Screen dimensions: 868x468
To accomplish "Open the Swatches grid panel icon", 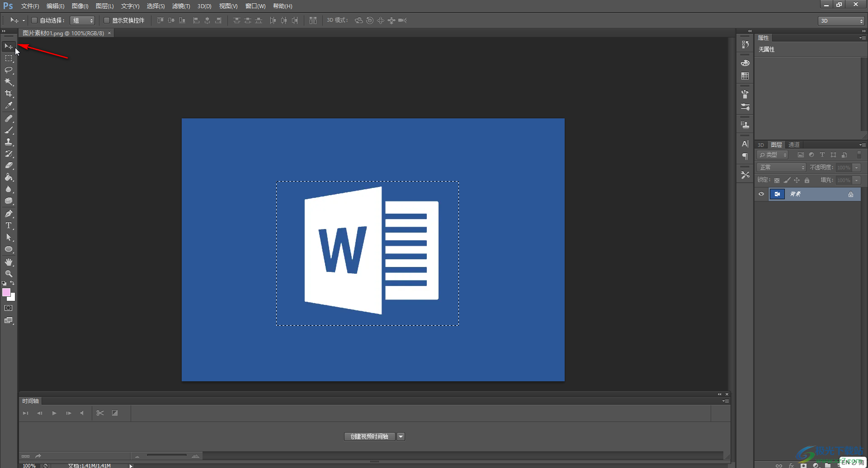I will pyautogui.click(x=745, y=76).
